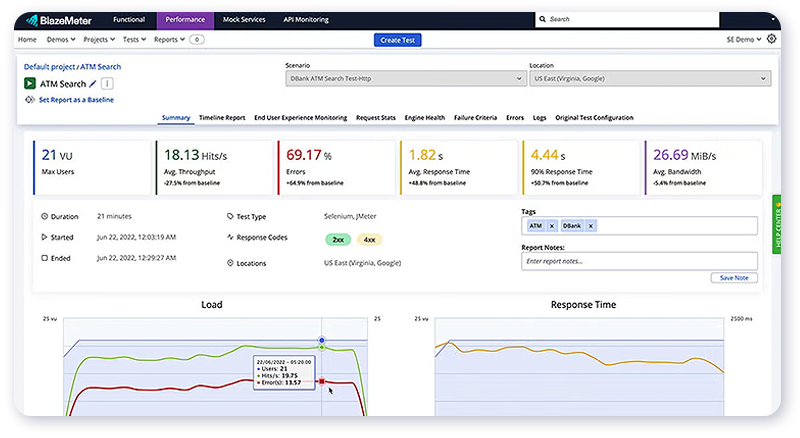Screen dimensions: 800x438
Task: Click the Create Test button
Action: click(x=398, y=39)
